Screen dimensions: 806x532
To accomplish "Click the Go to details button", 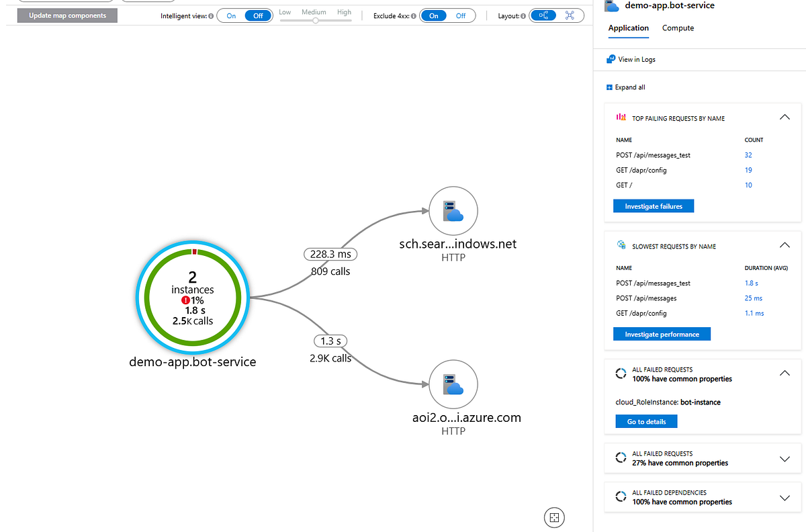I will coord(646,421).
